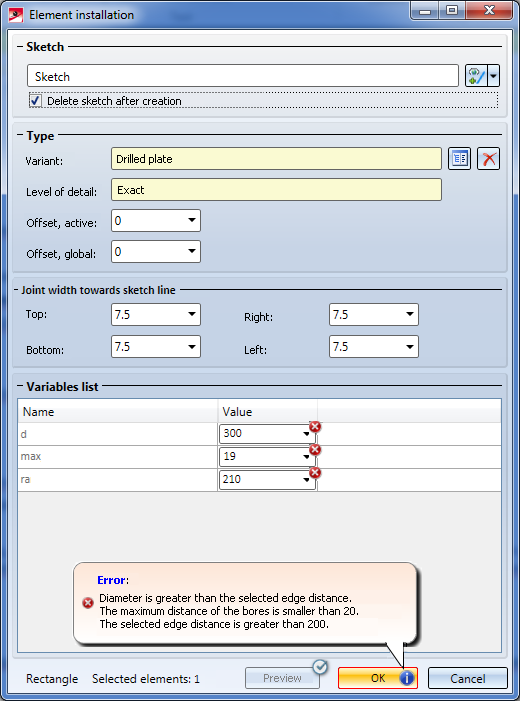Collapse the Sketch section
The image size is (520, 701).
[x=20, y=46]
